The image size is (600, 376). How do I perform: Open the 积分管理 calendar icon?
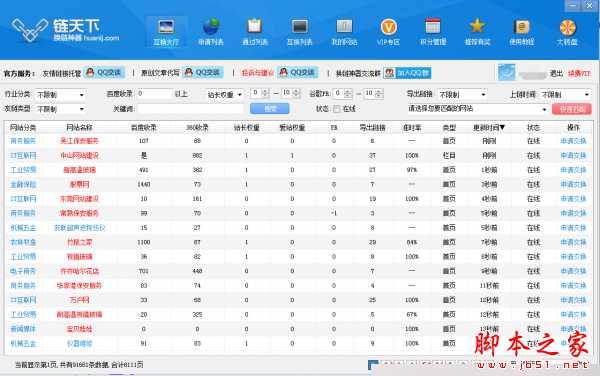[433, 26]
